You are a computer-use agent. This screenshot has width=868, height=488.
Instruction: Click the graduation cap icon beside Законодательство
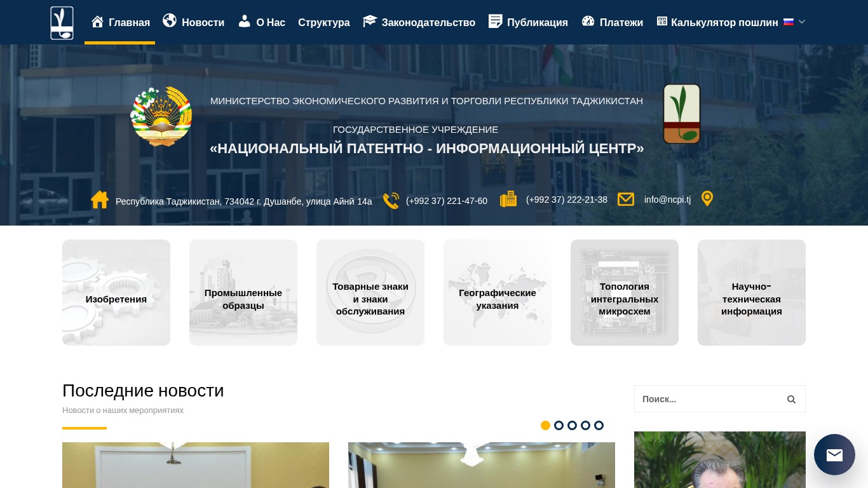370,21
